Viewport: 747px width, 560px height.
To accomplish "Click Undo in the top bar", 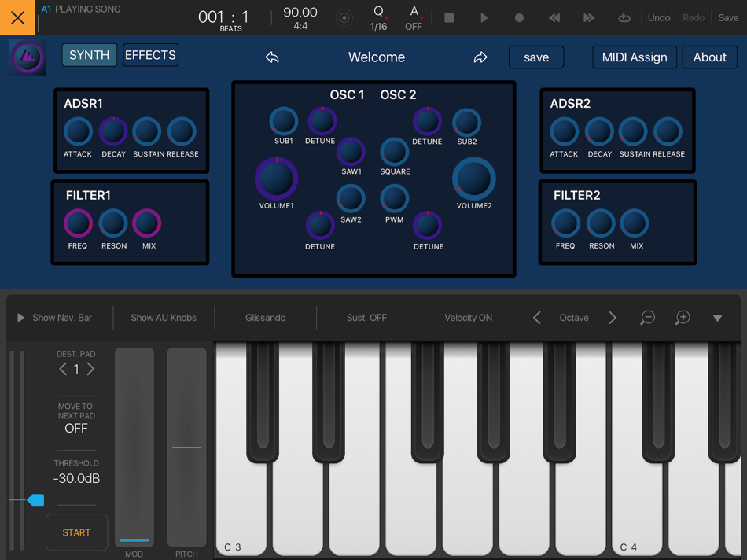I will 659,17.
